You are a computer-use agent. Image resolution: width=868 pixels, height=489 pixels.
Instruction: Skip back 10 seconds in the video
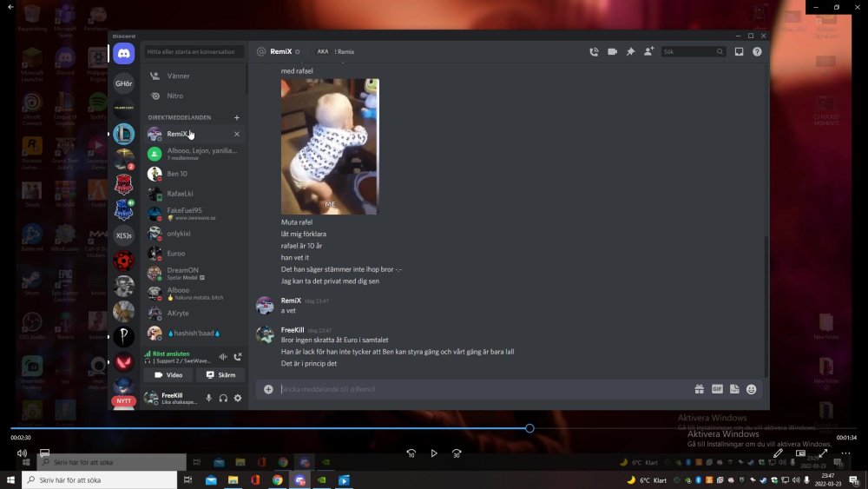coord(411,453)
